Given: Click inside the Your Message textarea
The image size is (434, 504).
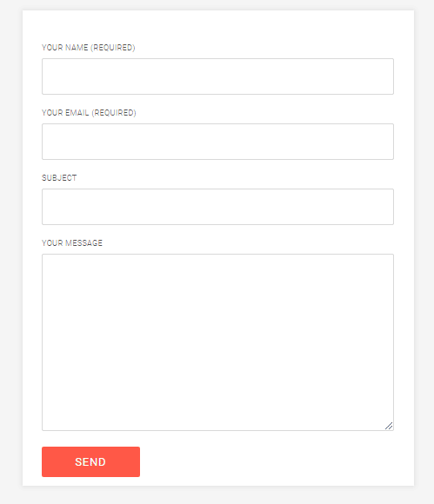Looking at the screenshot, I should coord(217,342).
